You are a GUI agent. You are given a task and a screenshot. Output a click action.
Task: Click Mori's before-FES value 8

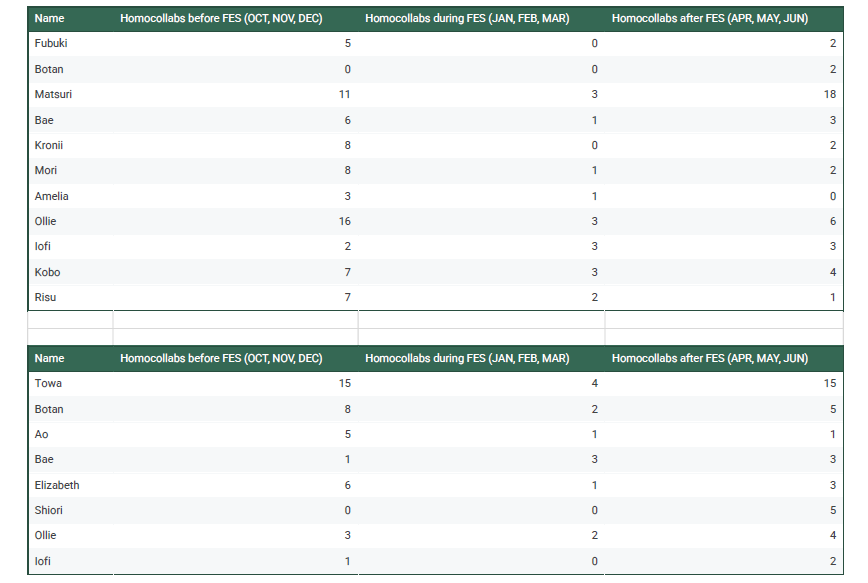pos(348,170)
